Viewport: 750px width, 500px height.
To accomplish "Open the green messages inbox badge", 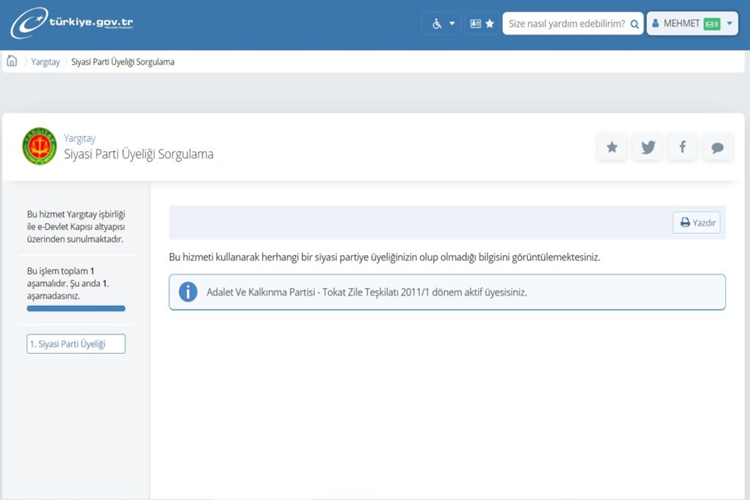I will [x=712, y=23].
